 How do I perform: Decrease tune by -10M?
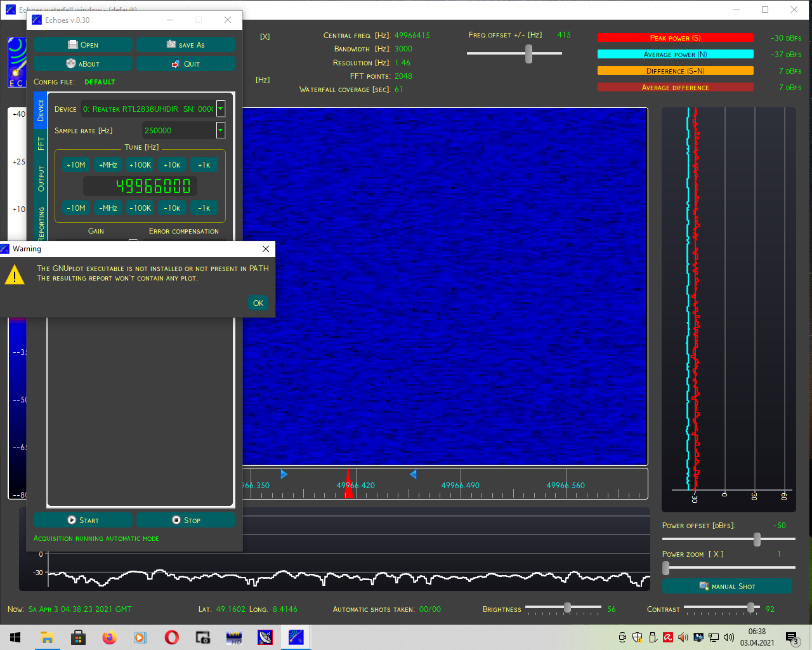pyautogui.click(x=76, y=208)
